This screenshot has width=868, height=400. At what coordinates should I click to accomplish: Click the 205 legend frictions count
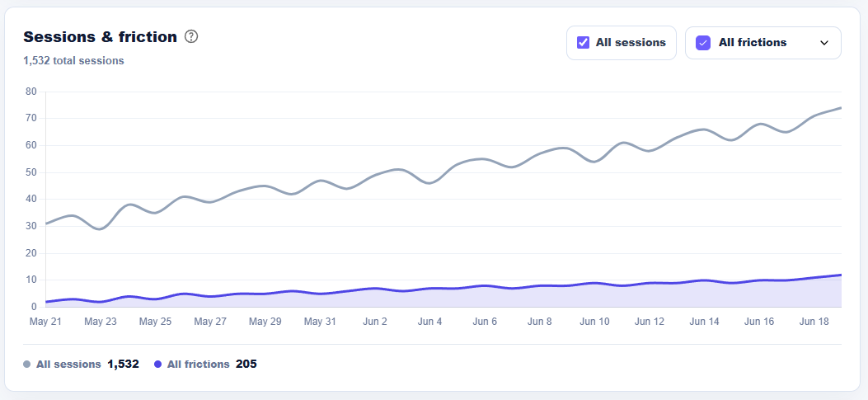[246, 365]
